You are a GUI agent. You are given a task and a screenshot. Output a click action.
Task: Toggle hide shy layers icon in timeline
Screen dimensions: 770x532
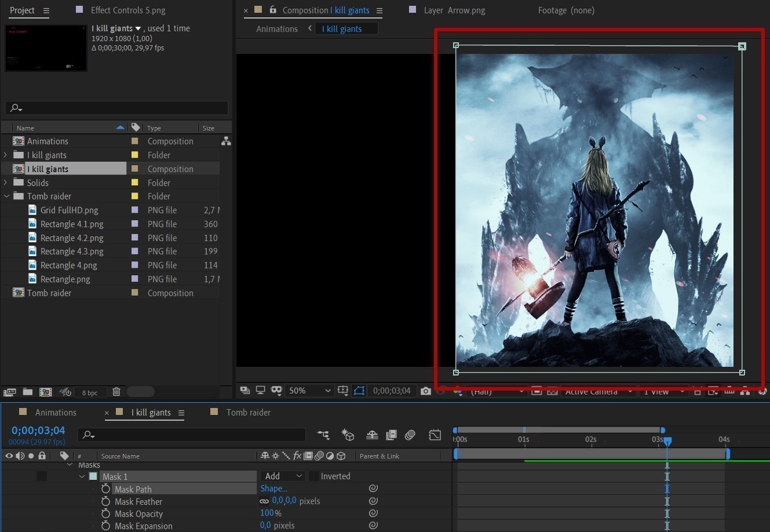[x=373, y=435]
